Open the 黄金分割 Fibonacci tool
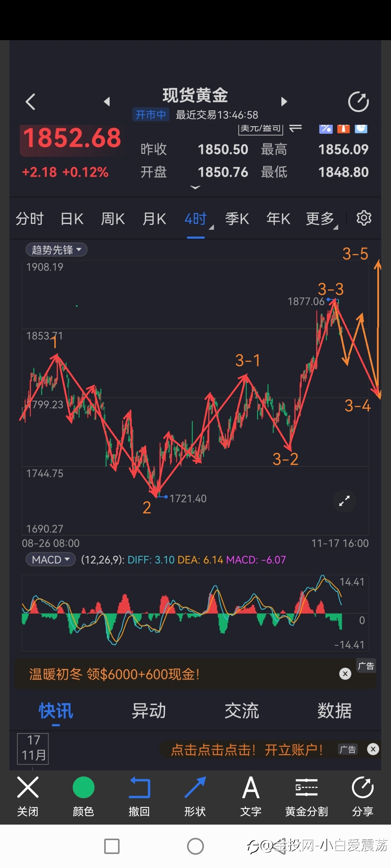 [x=307, y=796]
